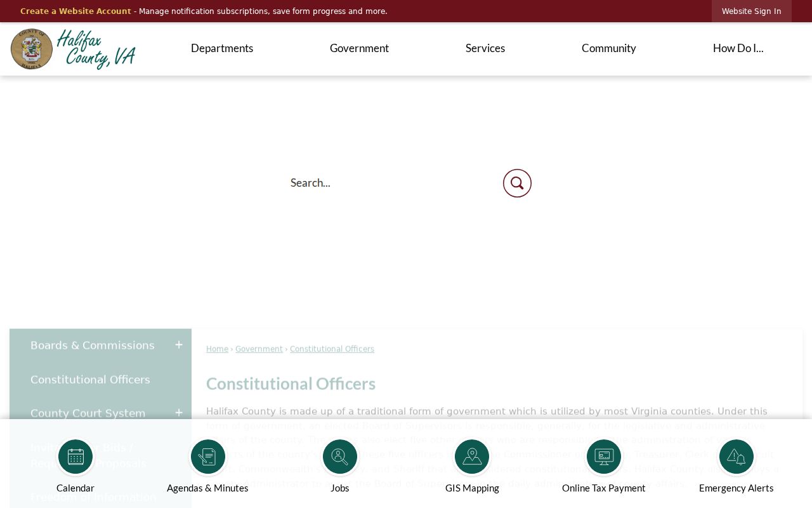This screenshot has width=812, height=508.
Task: Select Constitutional Officers in the sidebar
Action: (x=90, y=380)
